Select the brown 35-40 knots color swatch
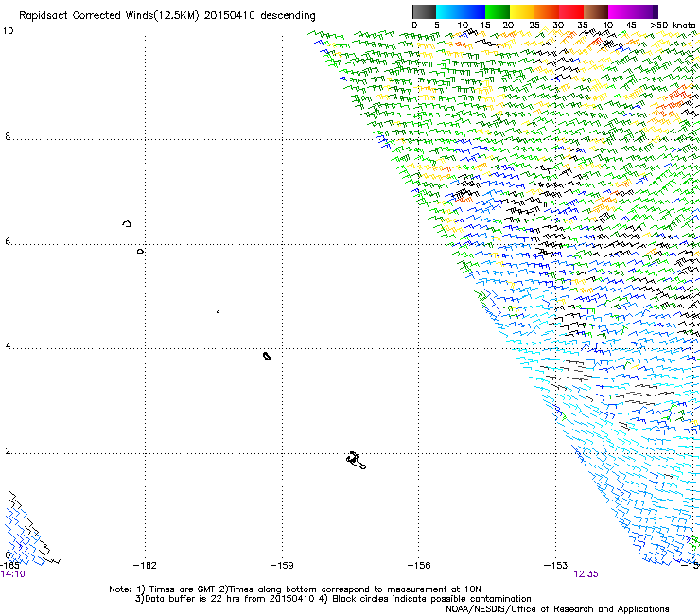Screen dimensions: 700x615 pos(596,11)
